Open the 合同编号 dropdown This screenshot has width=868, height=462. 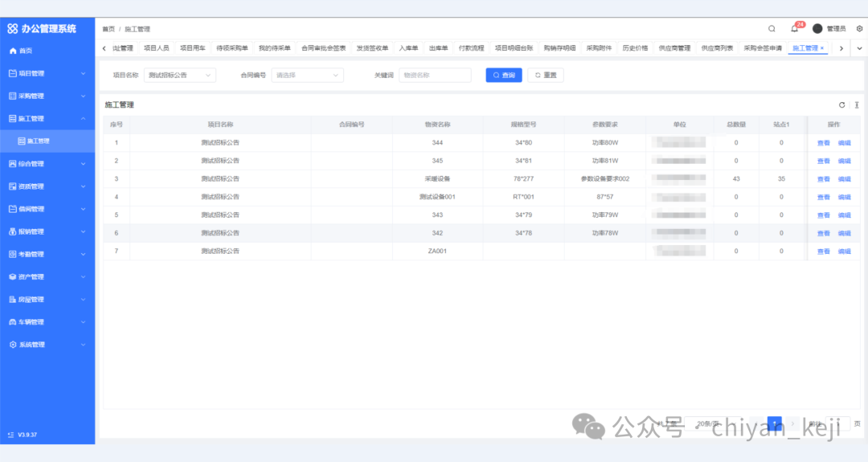(x=308, y=75)
